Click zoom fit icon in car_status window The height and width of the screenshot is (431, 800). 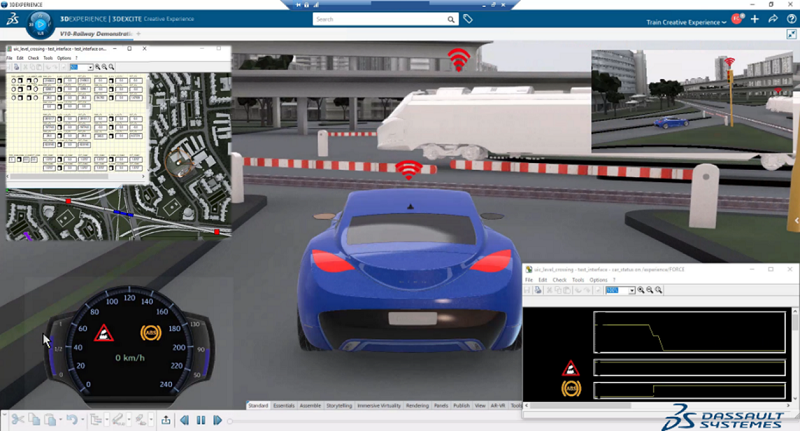coord(659,290)
